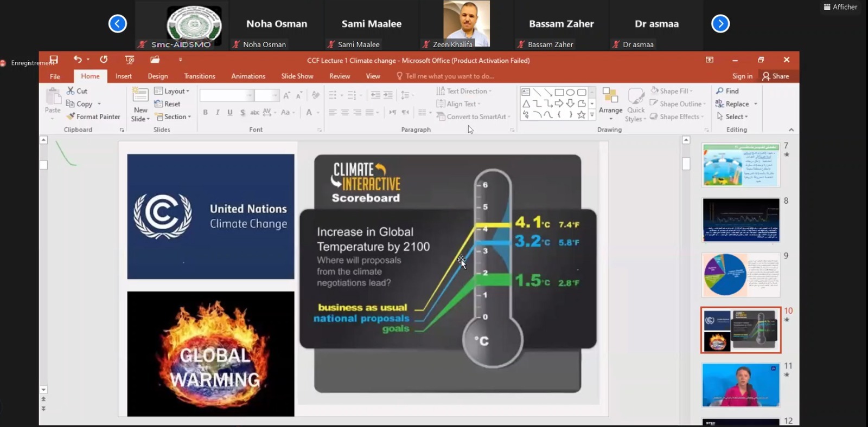
Task: Select slide 11 thumbnail
Action: tap(741, 385)
